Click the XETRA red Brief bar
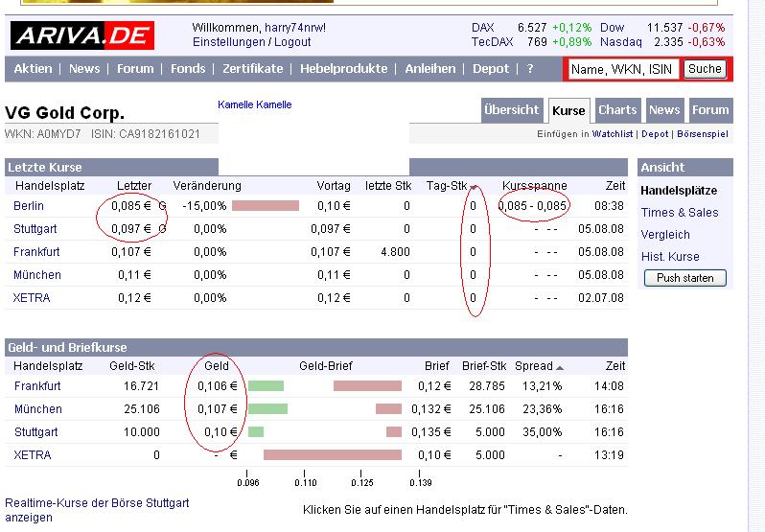The height and width of the screenshot is (532, 765). click(x=333, y=454)
